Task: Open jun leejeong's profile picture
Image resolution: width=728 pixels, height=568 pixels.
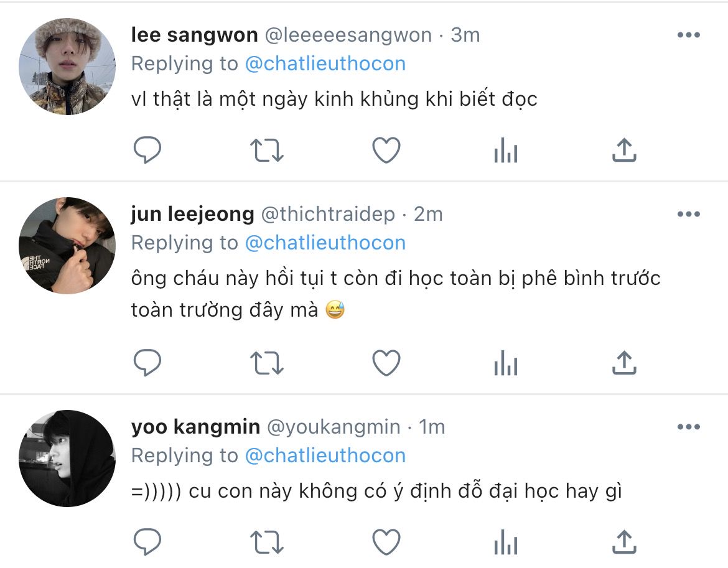Action: [x=67, y=246]
